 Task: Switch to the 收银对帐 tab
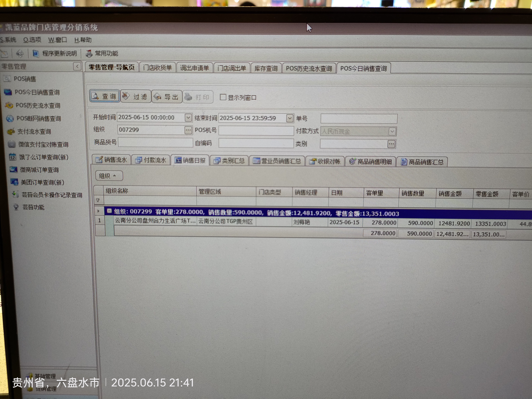click(x=325, y=161)
